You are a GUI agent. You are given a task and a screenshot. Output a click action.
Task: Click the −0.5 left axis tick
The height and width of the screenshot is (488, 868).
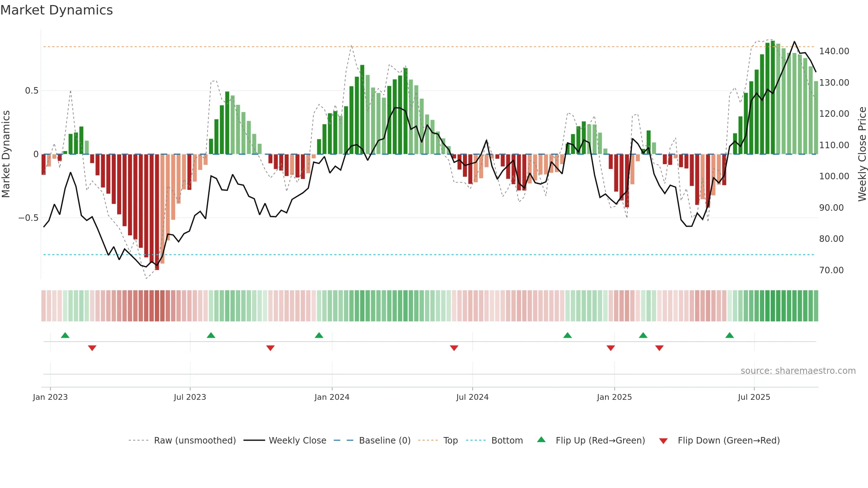click(x=29, y=218)
